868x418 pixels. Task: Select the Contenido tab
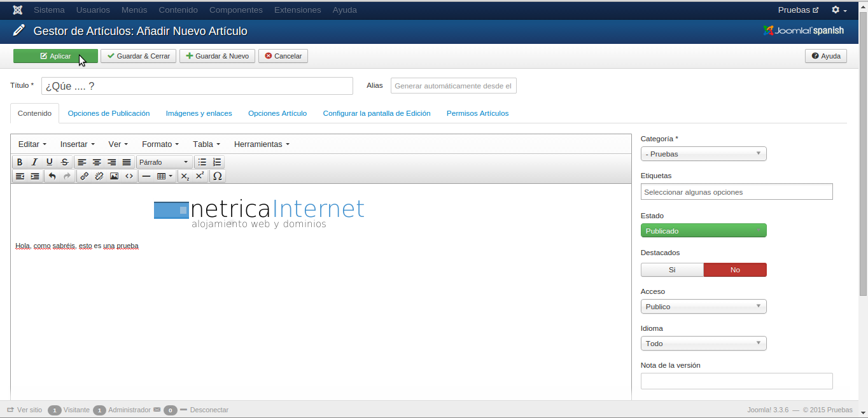[35, 113]
